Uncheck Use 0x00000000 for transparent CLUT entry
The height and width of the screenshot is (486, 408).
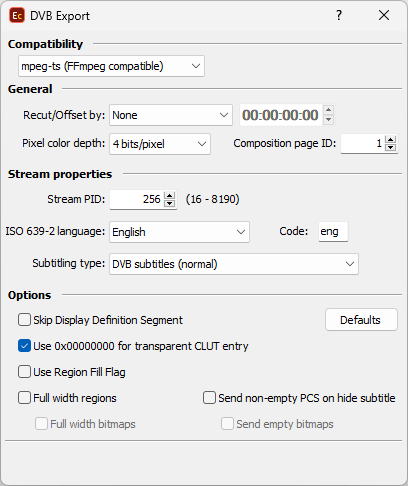(24, 346)
